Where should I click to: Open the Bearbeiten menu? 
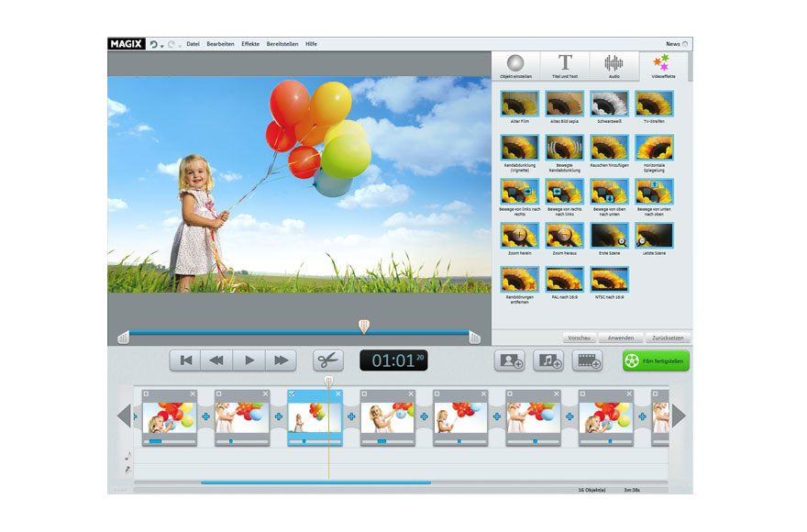tap(220, 44)
